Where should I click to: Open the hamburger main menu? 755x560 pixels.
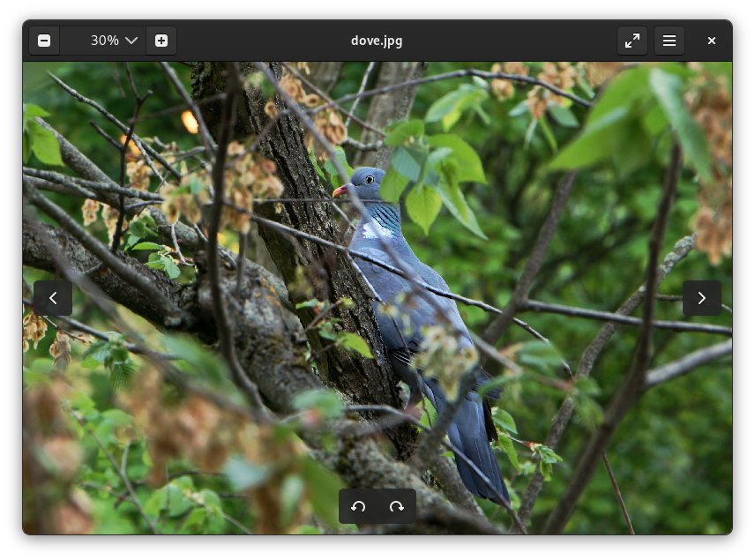click(669, 41)
